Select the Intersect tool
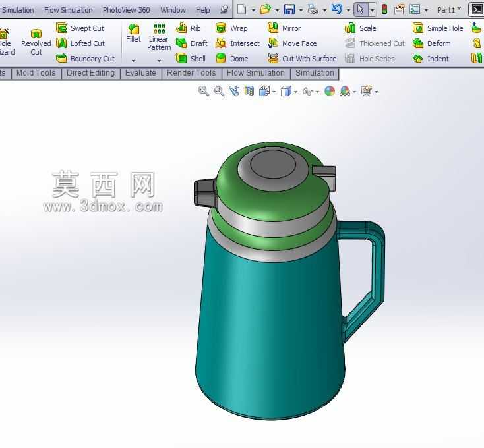Screen dimensions: 484x448 pyautogui.click(x=237, y=43)
